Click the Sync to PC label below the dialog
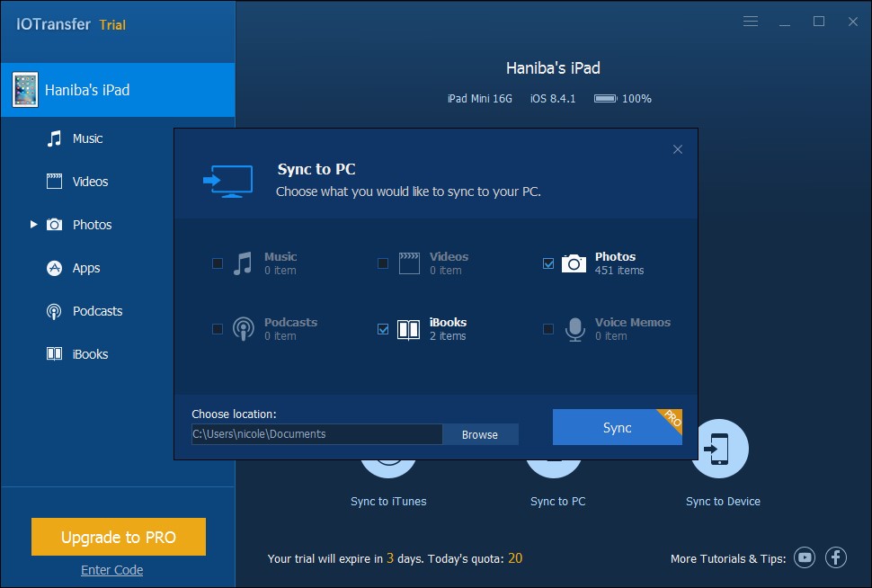872x588 pixels. pyautogui.click(x=557, y=501)
